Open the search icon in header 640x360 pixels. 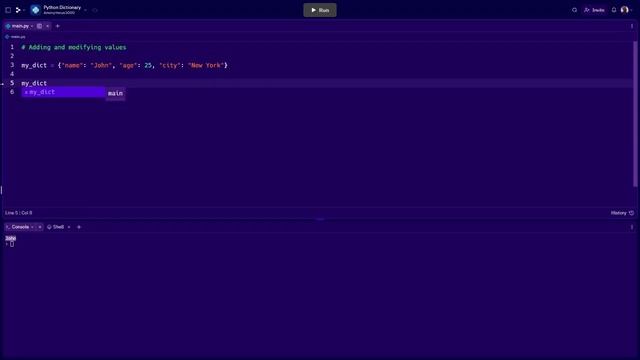pyautogui.click(x=575, y=10)
